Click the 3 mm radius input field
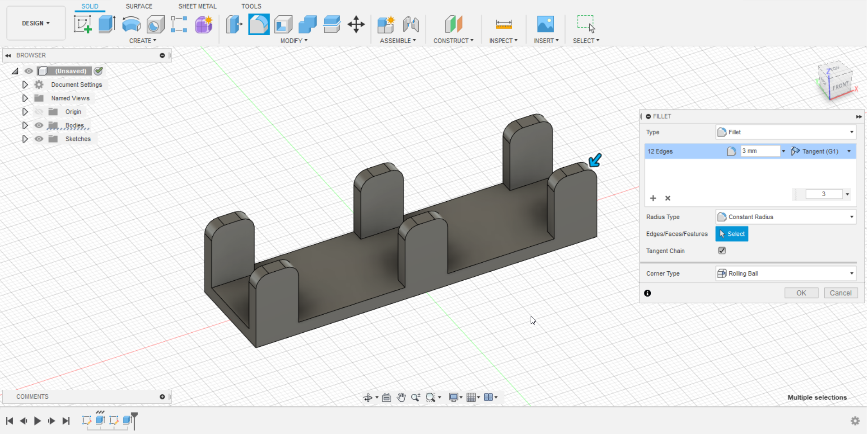This screenshot has width=868, height=434. (760, 151)
